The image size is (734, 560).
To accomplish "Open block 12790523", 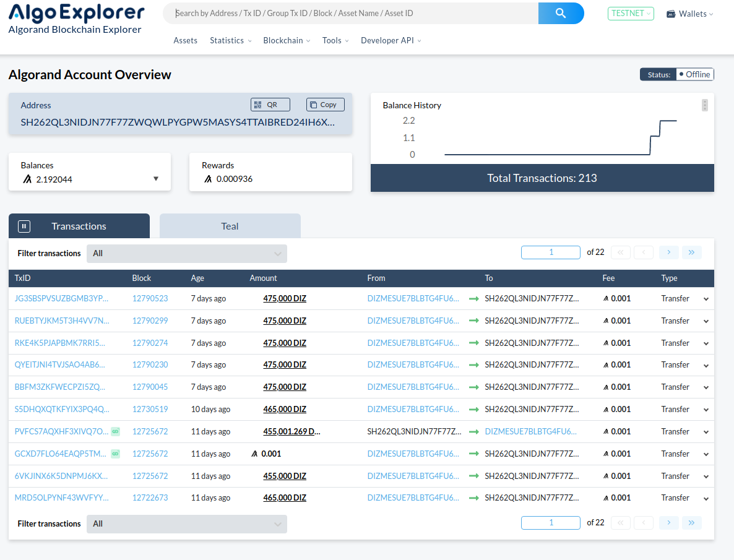I will (150, 298).
